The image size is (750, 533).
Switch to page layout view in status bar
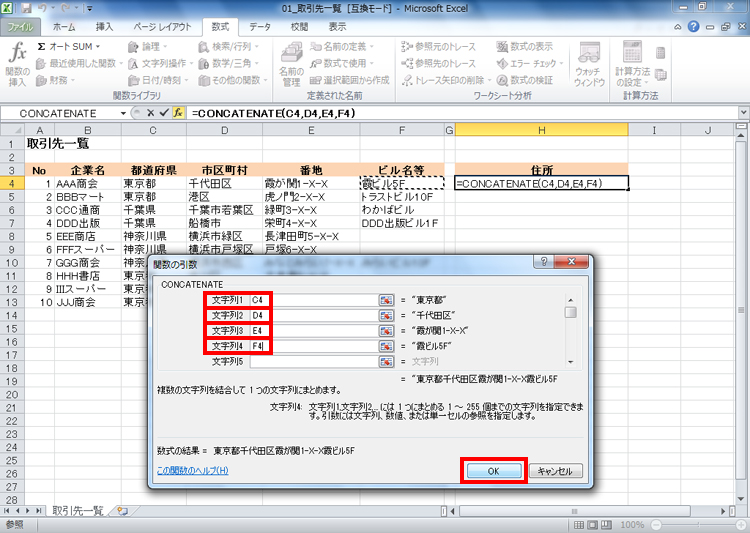click(x=592, y=525)
